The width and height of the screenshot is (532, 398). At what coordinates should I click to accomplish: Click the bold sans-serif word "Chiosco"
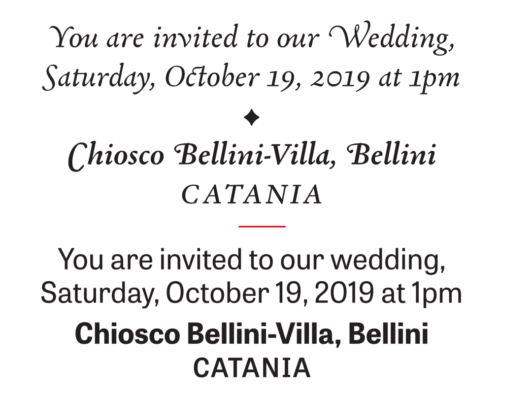(x=127, y=334)
